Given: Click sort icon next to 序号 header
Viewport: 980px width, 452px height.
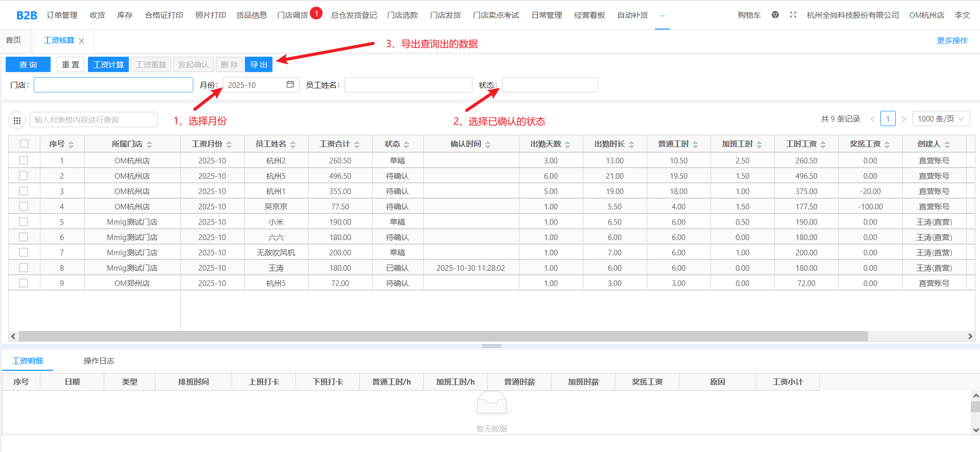Looking at the screenshot, I should [71, 145].
